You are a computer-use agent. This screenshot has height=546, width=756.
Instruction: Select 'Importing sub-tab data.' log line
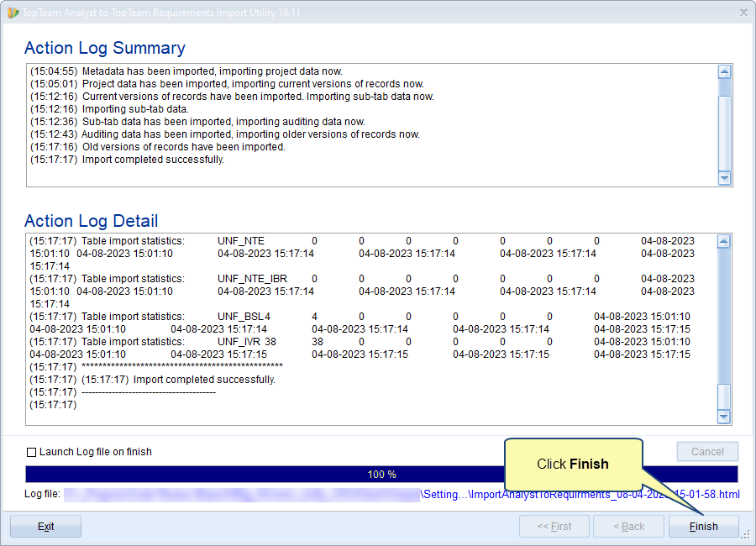(x=109, y=109)
